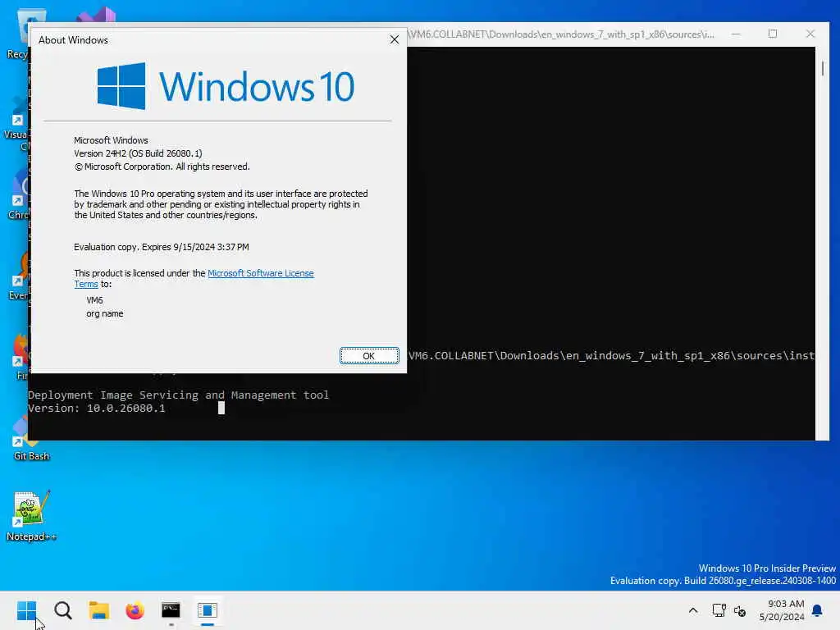This screenshot has height=630, width=840.
Task: Expand the hidden system tray icons
Action: 692,610
